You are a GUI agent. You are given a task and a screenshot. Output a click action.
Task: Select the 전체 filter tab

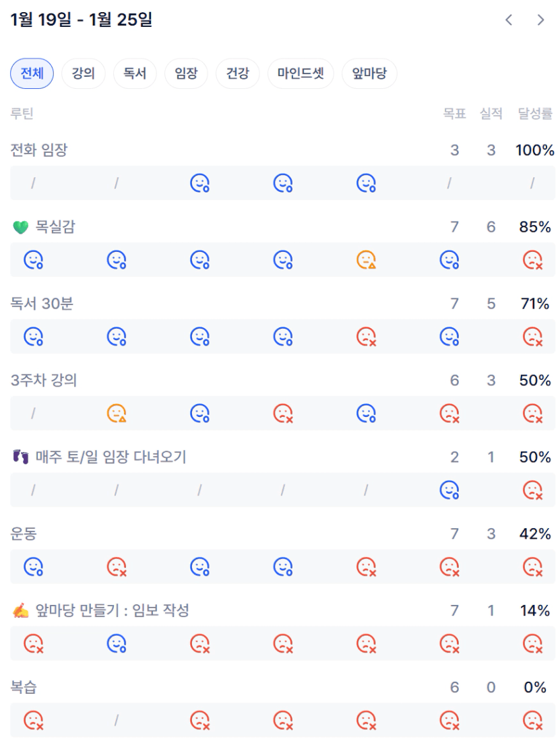click(32, 73)
